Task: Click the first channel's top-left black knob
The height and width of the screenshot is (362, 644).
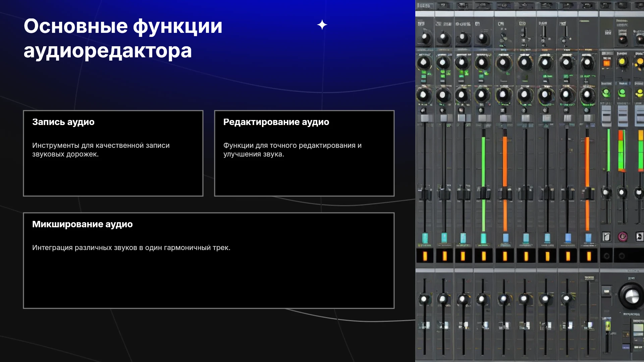Action: coord(425,37)
